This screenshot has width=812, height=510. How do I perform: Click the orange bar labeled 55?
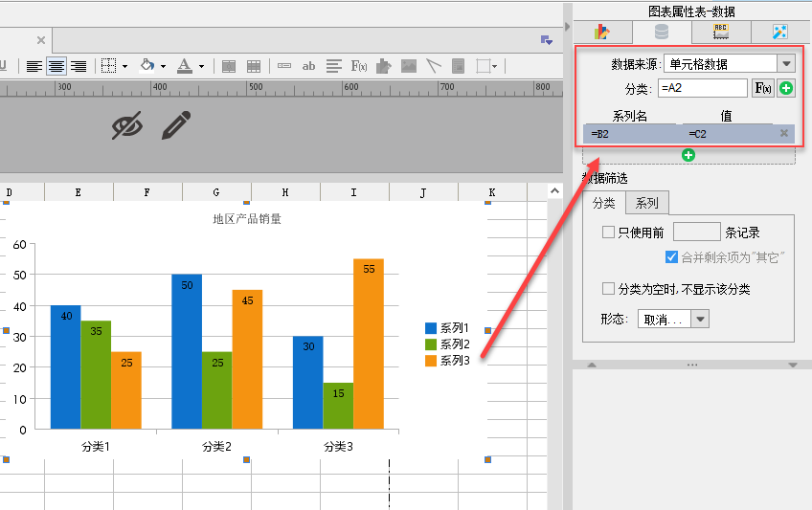point(369,344)
